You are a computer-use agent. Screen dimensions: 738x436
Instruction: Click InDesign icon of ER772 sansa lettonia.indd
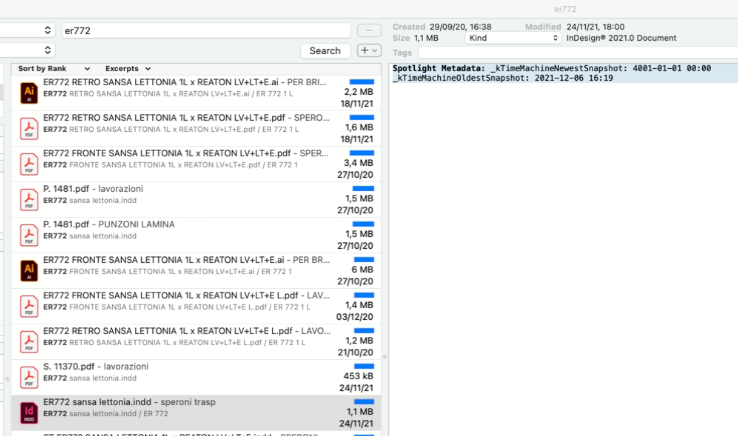(29, 411)
